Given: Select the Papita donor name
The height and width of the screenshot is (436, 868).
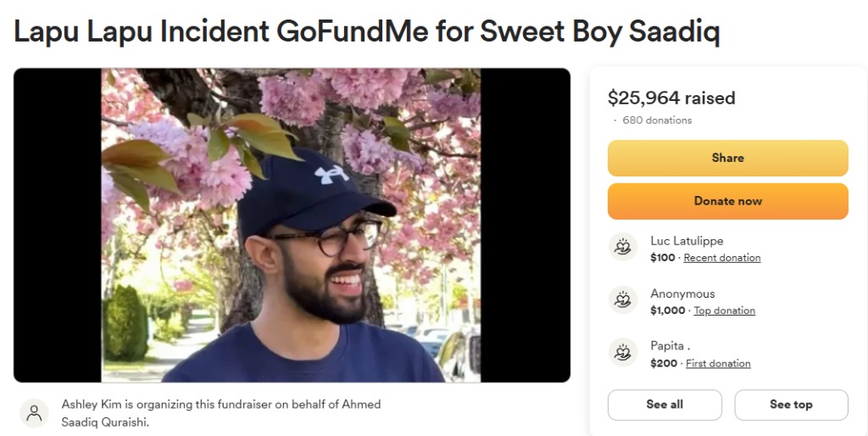Looking at the screenshot, I should pyautogui.click(x=670, y=346).
